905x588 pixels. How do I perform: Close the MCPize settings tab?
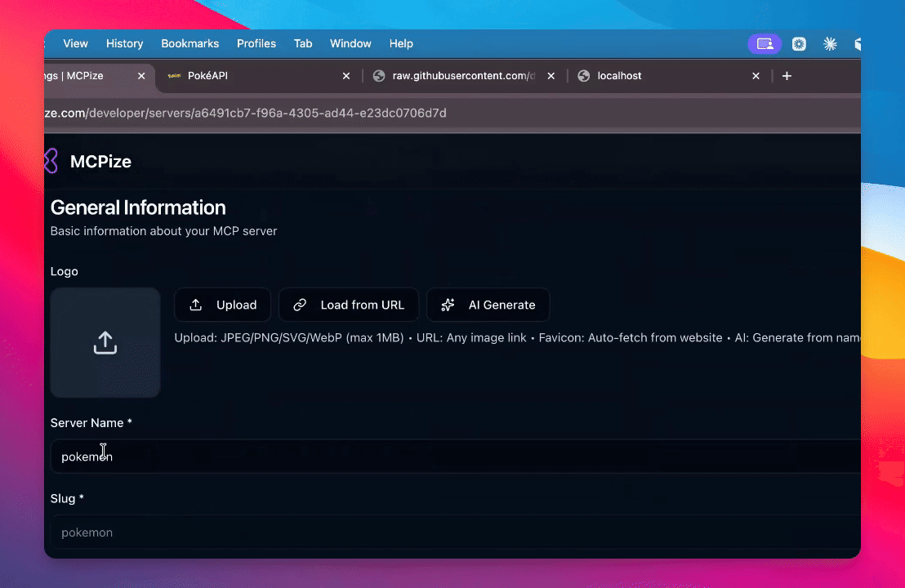[x=141, y=76]
